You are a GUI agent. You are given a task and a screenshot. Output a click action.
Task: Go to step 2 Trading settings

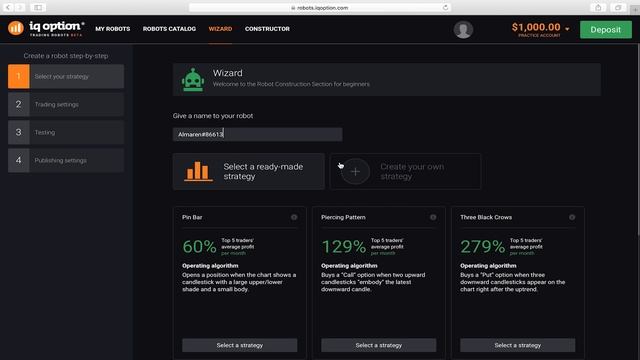click(66, 104)
